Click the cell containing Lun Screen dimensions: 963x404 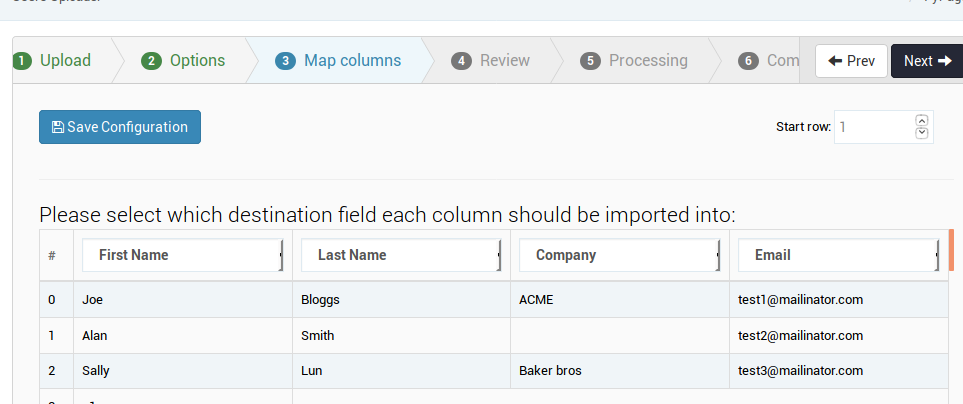402,371
